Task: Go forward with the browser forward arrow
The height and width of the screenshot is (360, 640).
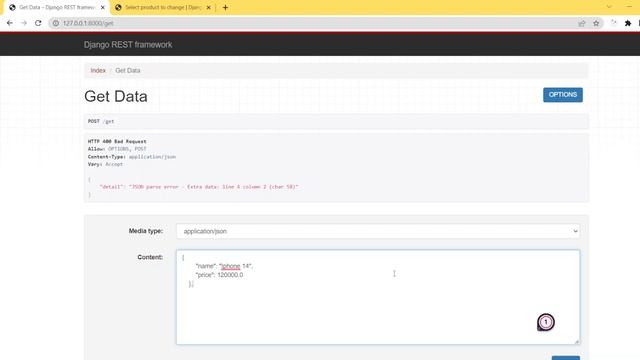Action: [x=24, y=23]
